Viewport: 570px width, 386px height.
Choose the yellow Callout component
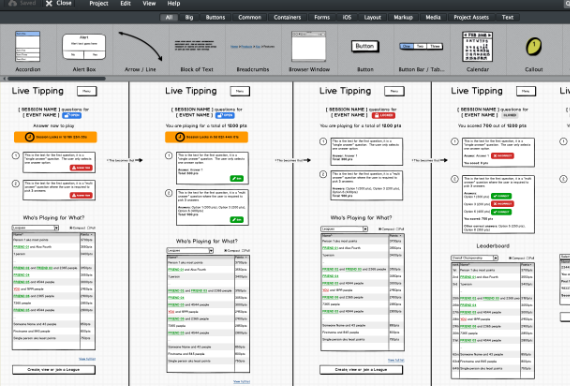pos(534,47)
